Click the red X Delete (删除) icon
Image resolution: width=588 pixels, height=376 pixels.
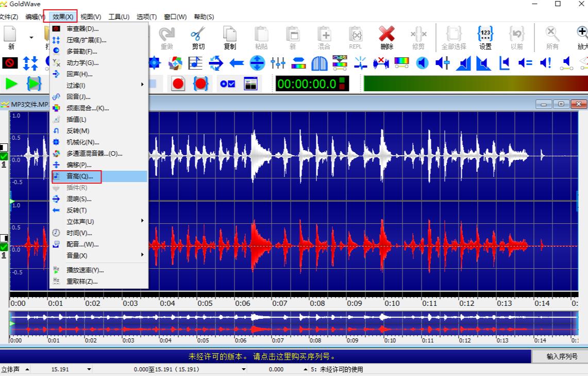[x=387, y=35]
